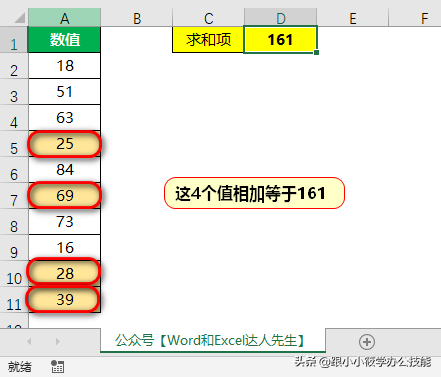Go to next sheet with right arrow
The image size is (441, 377).
click(x=58, y=341)
